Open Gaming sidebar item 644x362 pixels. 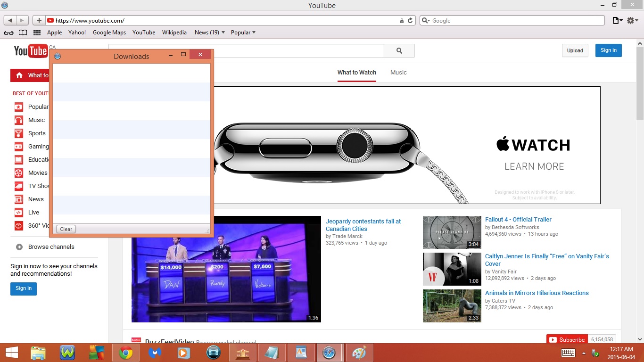pyautogui.click(x=32, y=147)
